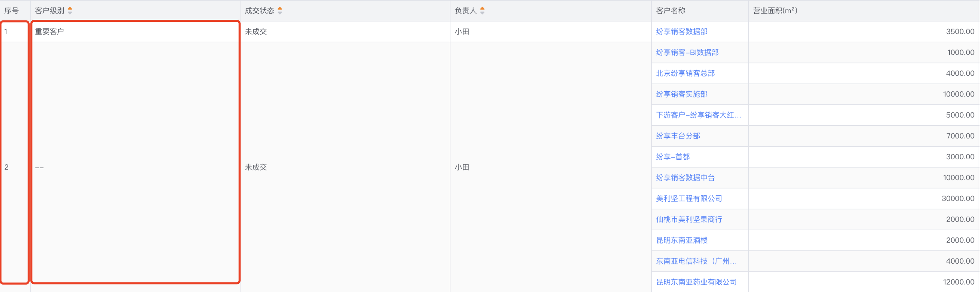Sort by 成交状态 column sort icon
The image size is (980, 292).
pos(280,11)
